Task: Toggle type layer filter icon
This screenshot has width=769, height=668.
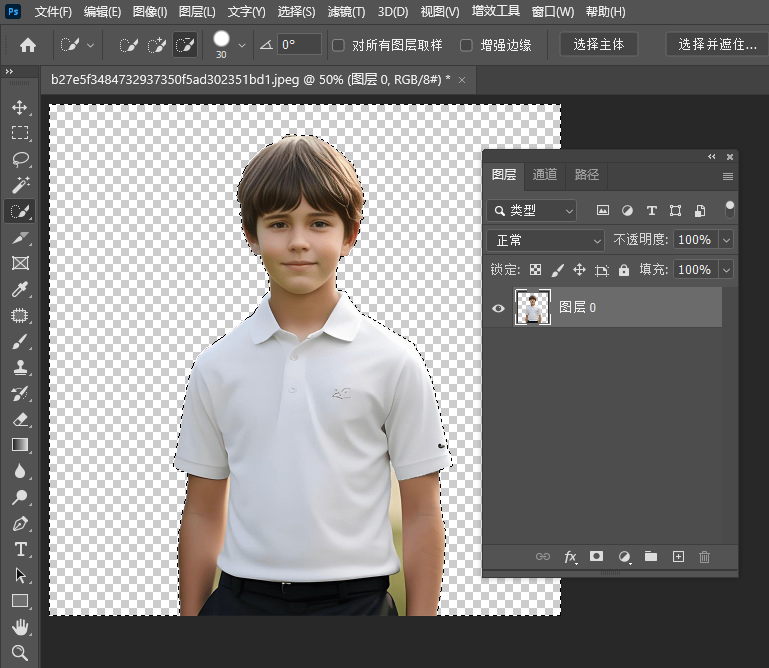Action: tap(651, 211)
